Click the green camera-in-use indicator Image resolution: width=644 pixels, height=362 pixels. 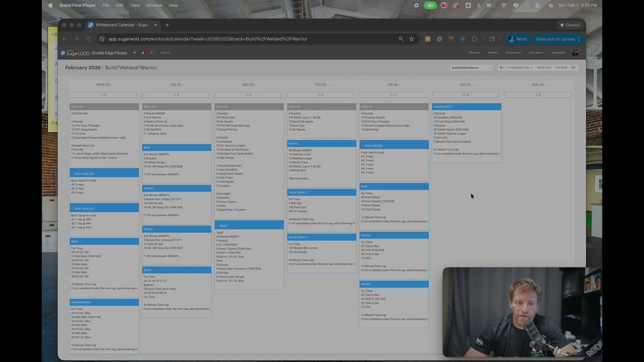click(430, 5)
